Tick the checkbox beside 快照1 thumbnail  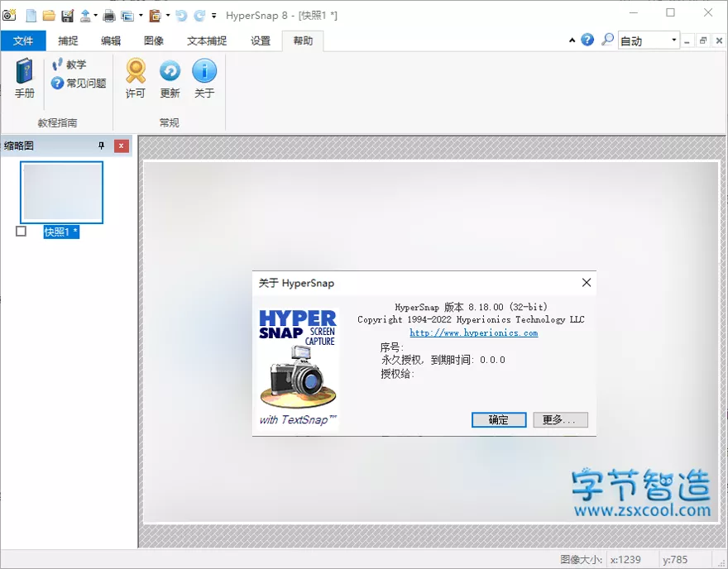point(21,231)
